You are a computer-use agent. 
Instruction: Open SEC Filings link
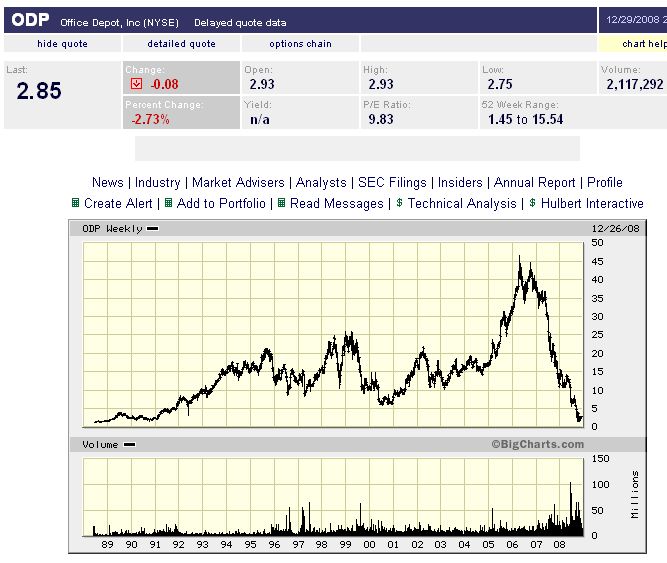(x=392, y=182)
